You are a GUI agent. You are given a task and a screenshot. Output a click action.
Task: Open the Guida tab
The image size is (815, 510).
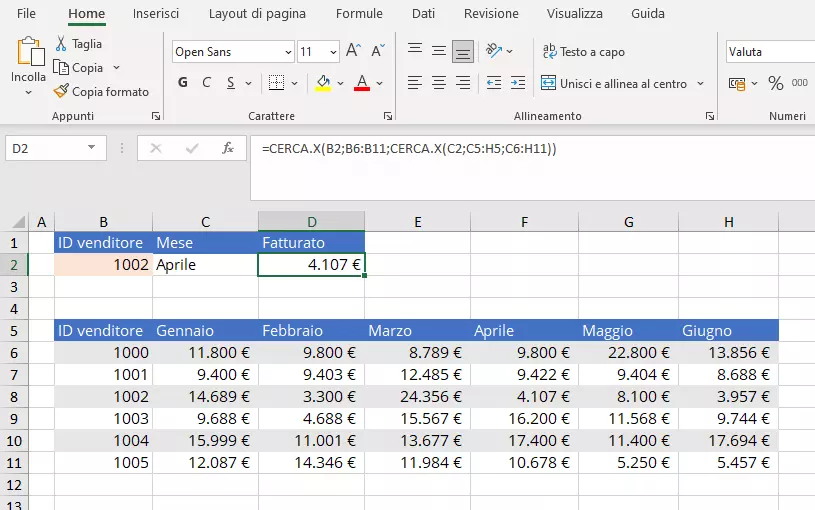pos(648,14)
